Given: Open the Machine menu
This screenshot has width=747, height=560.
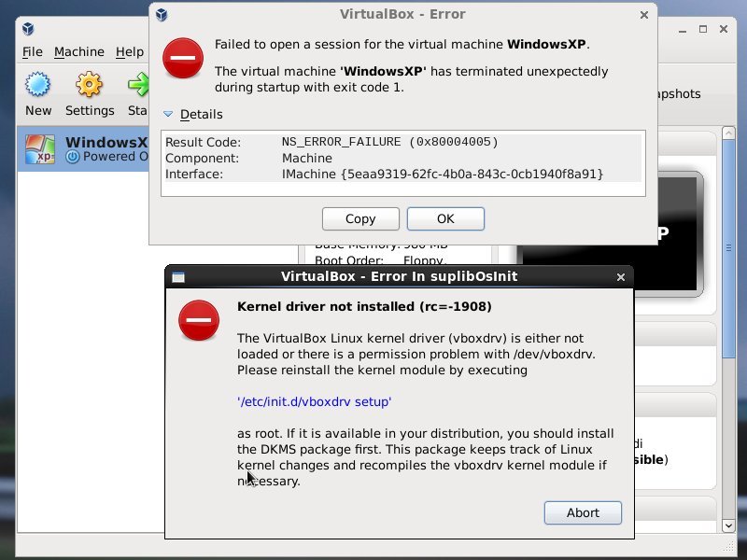Looking at the screenshot, I should click(x=78, y=51).
